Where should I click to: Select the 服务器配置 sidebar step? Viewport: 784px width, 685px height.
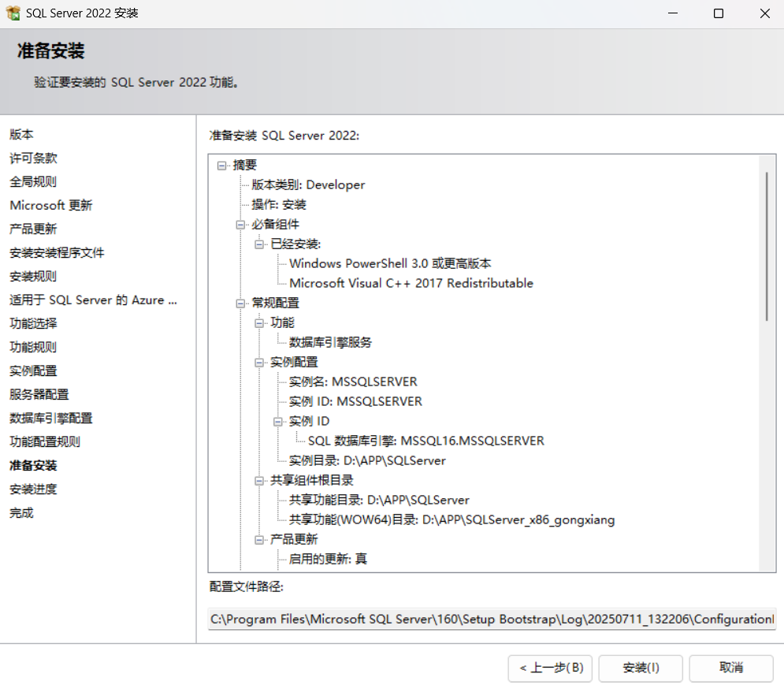(39, 394)
